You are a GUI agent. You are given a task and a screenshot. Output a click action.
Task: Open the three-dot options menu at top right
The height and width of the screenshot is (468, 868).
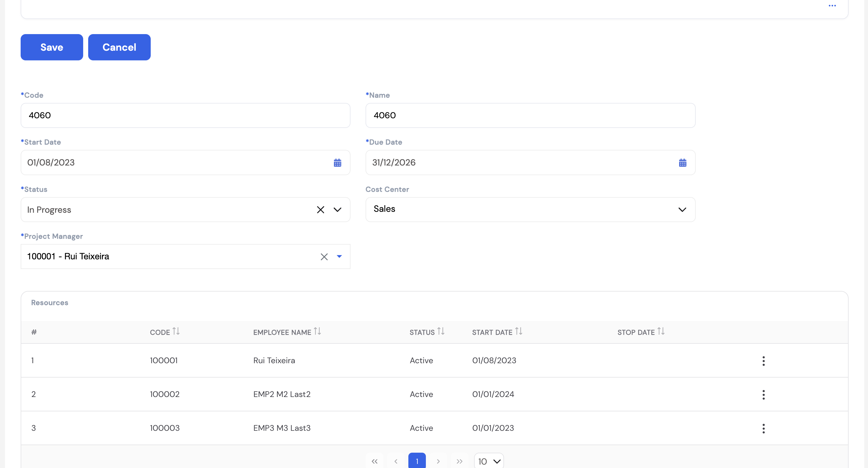pos(832,6)
